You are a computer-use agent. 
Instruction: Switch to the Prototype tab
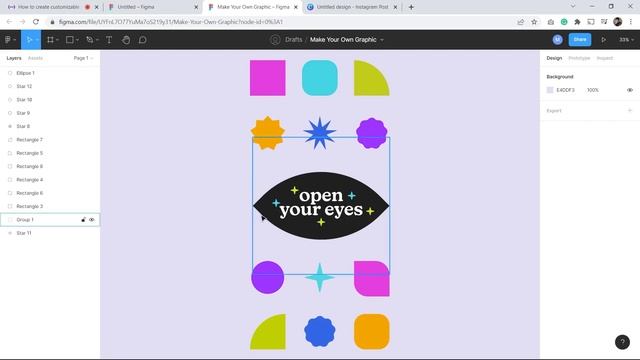[x=579, y=58]
